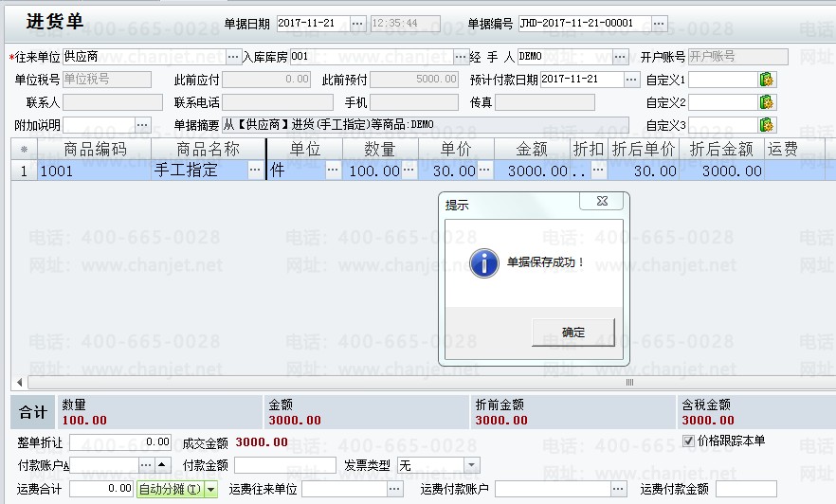Click the 预计付款日期 date picker button
Screen dimensions: 836x504
632,80
